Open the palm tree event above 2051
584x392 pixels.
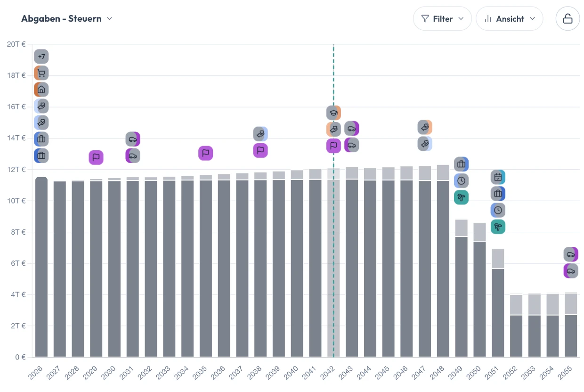tap(498, 227)
